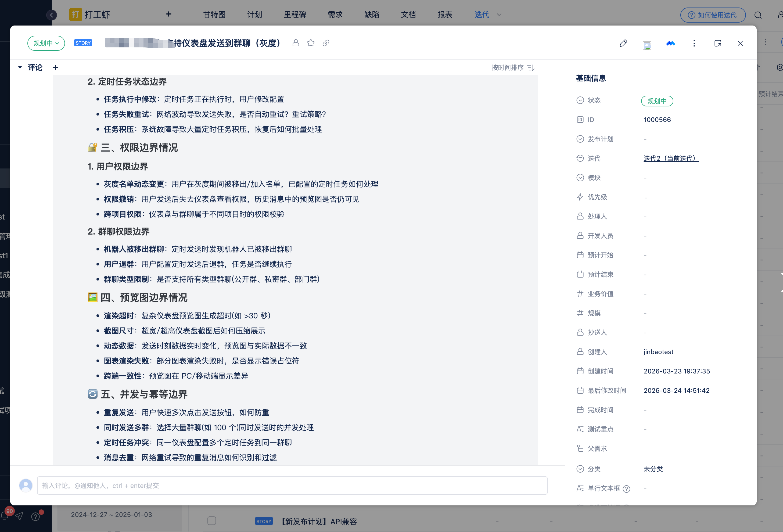Collapse the 评论 section triangle
The width and height of the screenshot is (783, 532).
point(20,68)
